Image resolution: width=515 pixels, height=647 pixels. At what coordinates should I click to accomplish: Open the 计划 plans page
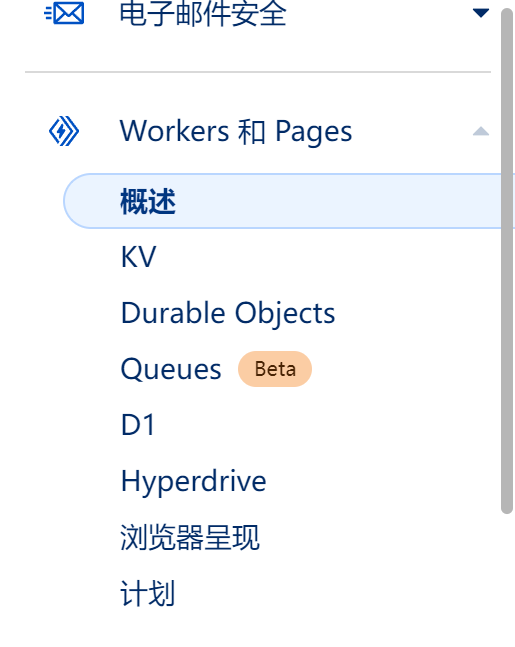(147, 593)
